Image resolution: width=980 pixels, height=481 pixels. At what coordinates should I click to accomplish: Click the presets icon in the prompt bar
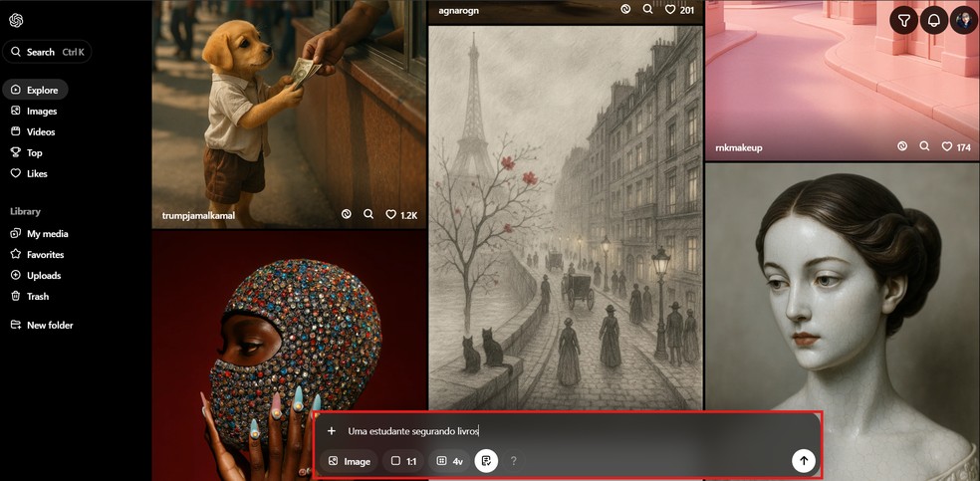(x=486, y=461)
